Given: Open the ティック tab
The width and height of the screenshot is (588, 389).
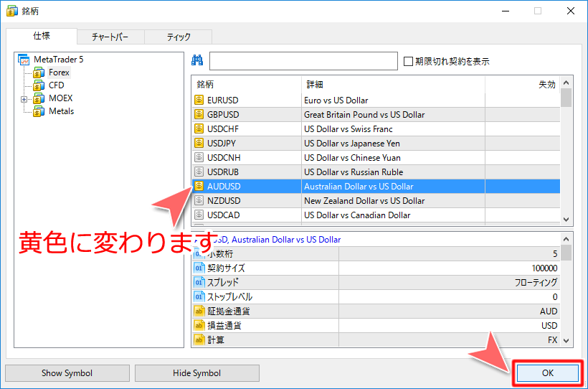Looking at the screenshot, I should tap(179, 37).
